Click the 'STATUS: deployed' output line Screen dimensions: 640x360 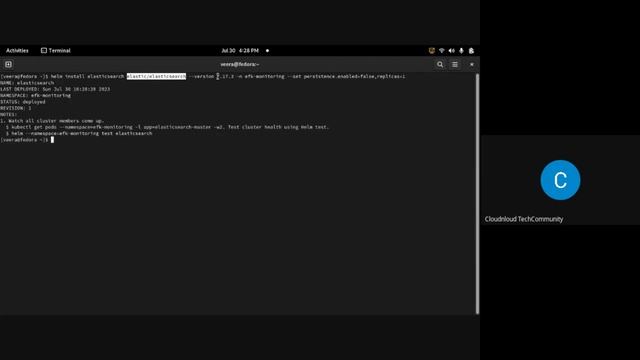23,102
